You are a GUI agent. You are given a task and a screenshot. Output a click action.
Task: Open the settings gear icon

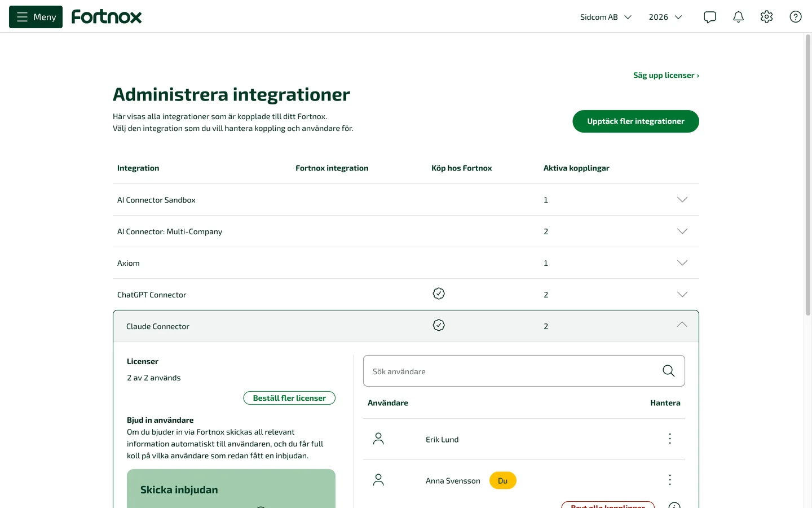[766, 17]
